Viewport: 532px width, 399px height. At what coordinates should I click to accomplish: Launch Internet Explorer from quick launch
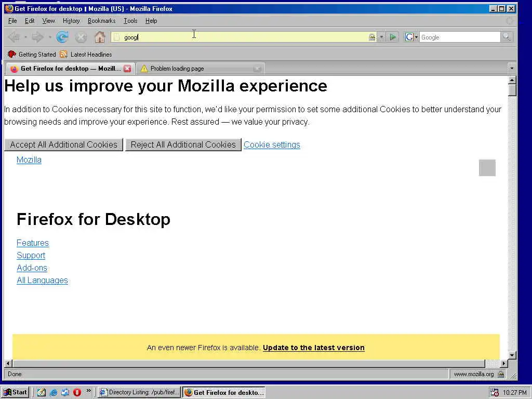point(54,392)
